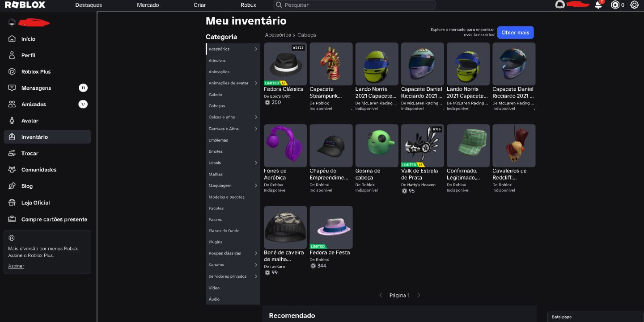
Task: Expand the Camisas e Afins chevron
Action: (x=256, y=129)
